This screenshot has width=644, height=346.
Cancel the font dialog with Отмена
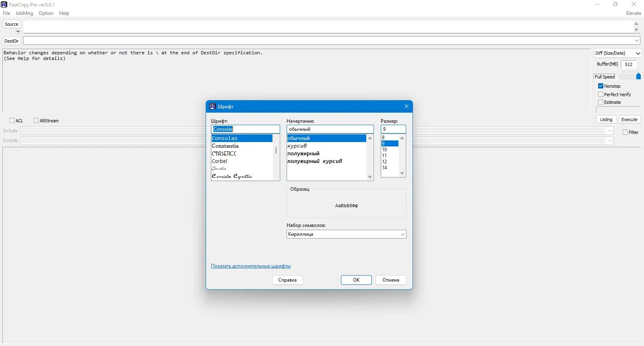tap(391, 280)
